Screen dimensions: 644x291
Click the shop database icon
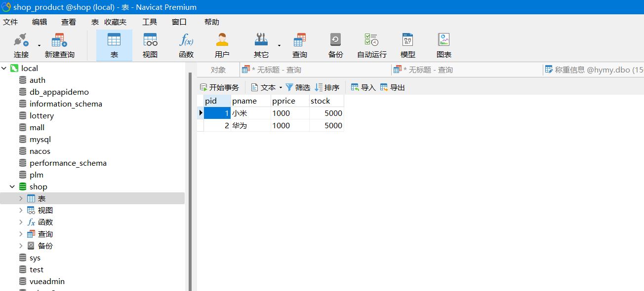(x=22, y=187)
